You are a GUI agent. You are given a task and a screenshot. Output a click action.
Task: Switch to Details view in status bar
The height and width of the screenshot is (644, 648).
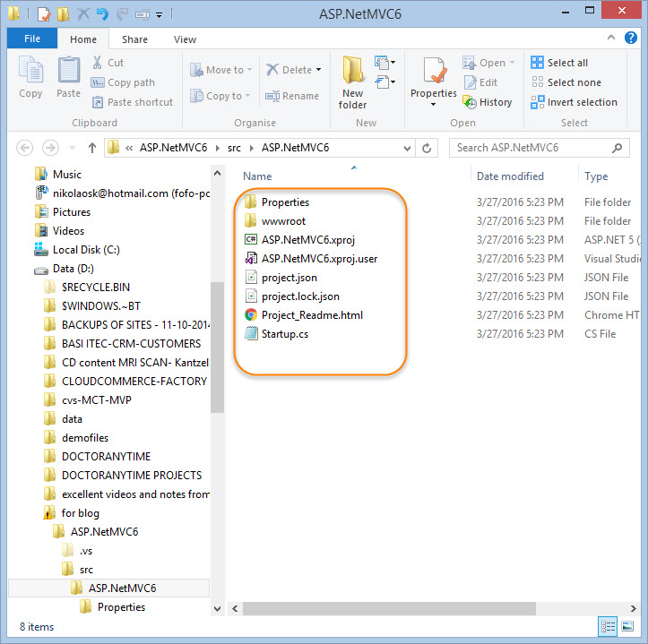coord(608,626)
